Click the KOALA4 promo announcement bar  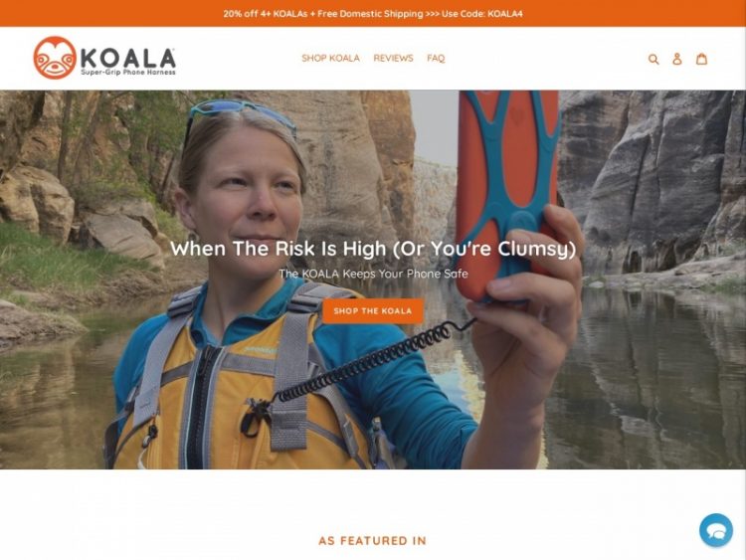373,13
